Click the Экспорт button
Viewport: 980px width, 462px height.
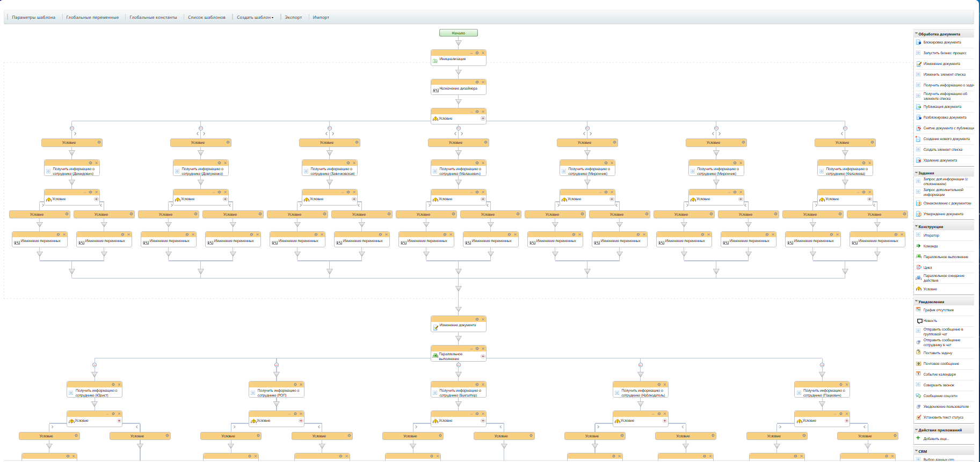click(293, 17)
